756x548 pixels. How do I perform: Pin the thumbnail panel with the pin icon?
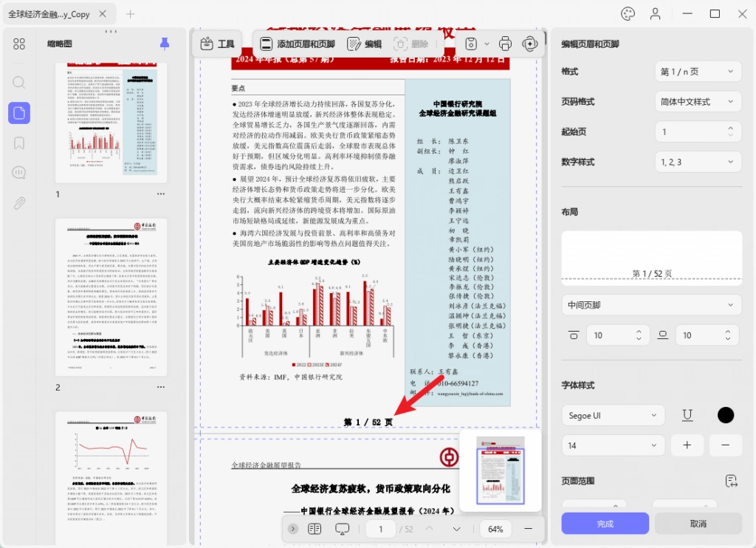pos(165,44)
